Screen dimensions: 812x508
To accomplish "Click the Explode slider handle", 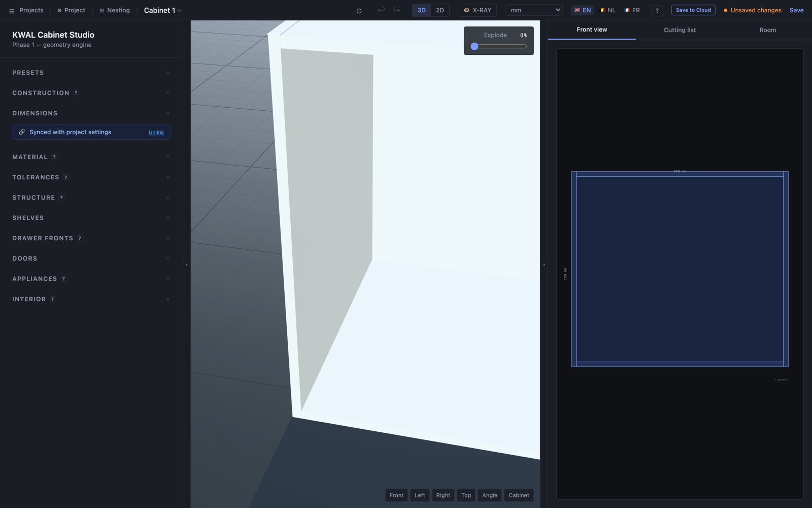I will pos(475,46).
